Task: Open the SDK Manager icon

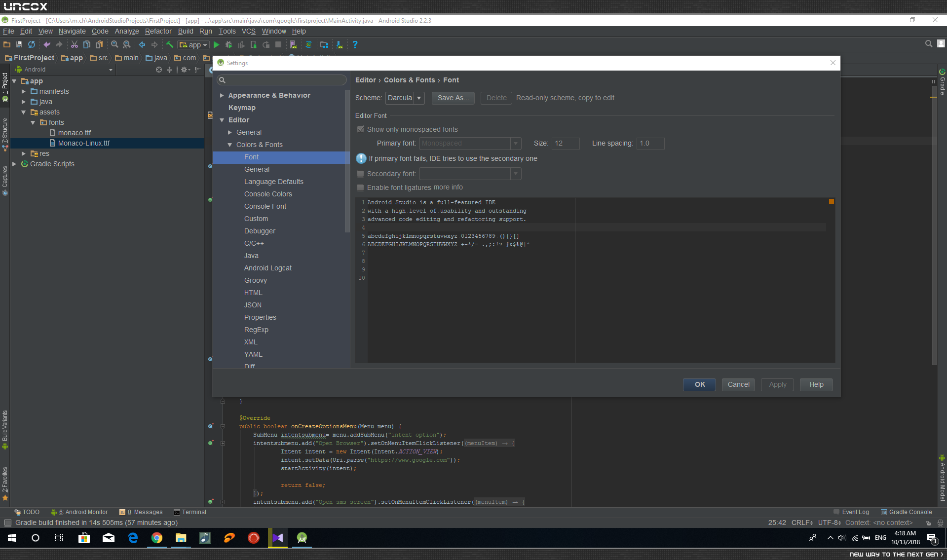Action: [x=340, y=44]
